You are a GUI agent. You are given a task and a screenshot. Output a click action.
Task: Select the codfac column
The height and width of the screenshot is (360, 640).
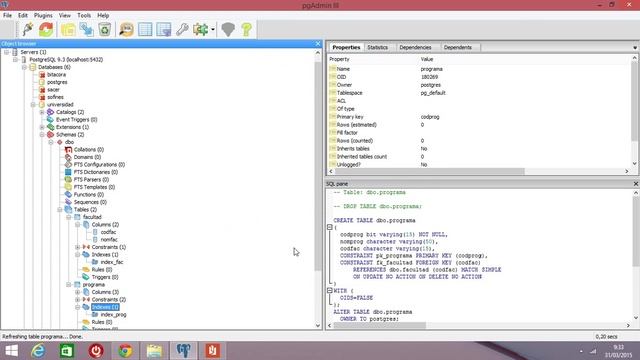pyautogui.click(x=108, y=232)
